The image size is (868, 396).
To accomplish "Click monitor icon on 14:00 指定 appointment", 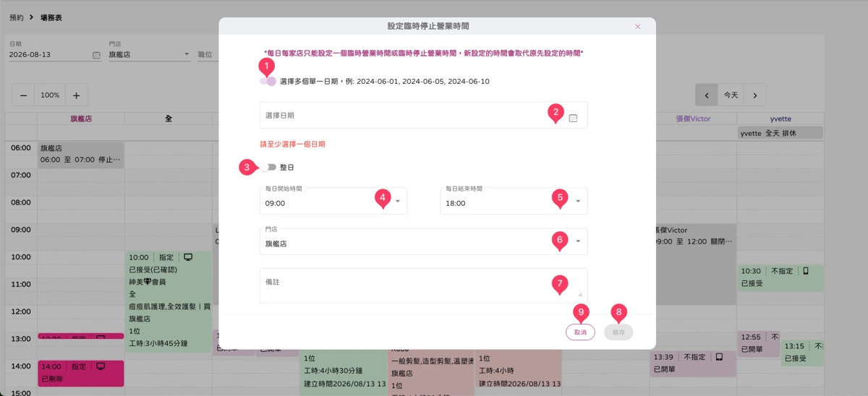I will click(x=101, y=366).
